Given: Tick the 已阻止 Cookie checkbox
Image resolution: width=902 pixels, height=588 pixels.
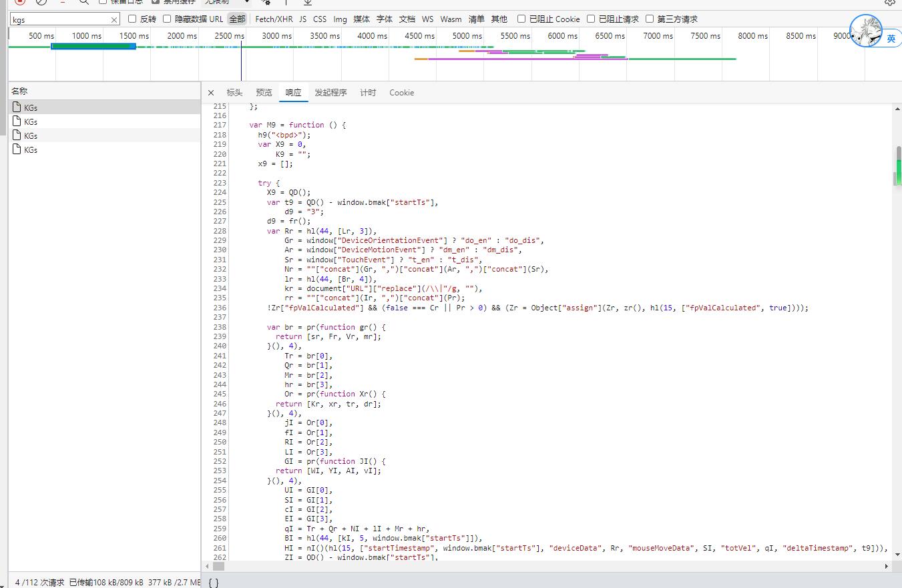Looking at the screenshot, I should click(521, 19).
